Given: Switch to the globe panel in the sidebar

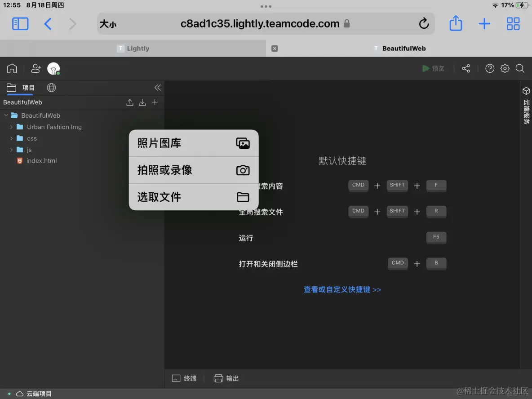Looking at the screenshot, I should pyautogui.click(x=51, y=88).
